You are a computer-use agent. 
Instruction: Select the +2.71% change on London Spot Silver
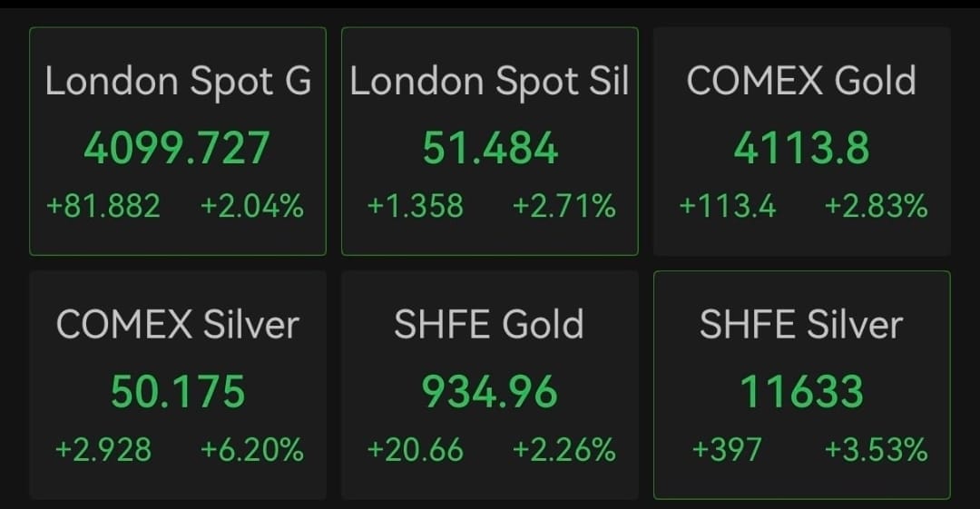(x=563, y=207)
